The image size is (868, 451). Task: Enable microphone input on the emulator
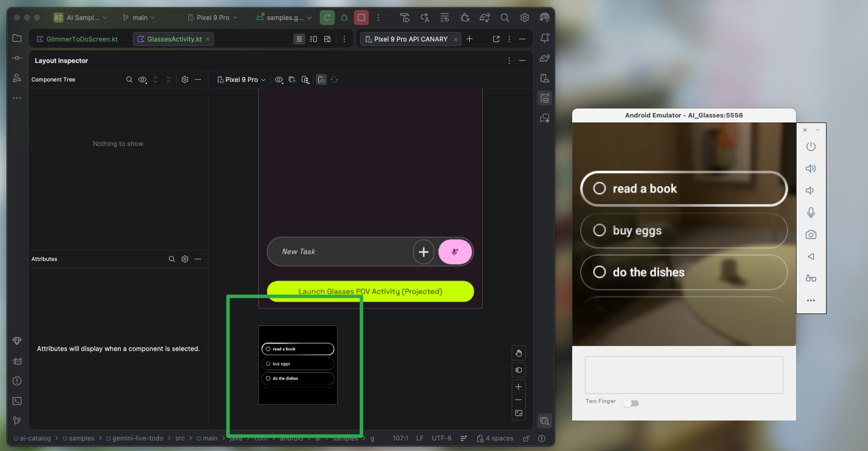tap(811, 212)
